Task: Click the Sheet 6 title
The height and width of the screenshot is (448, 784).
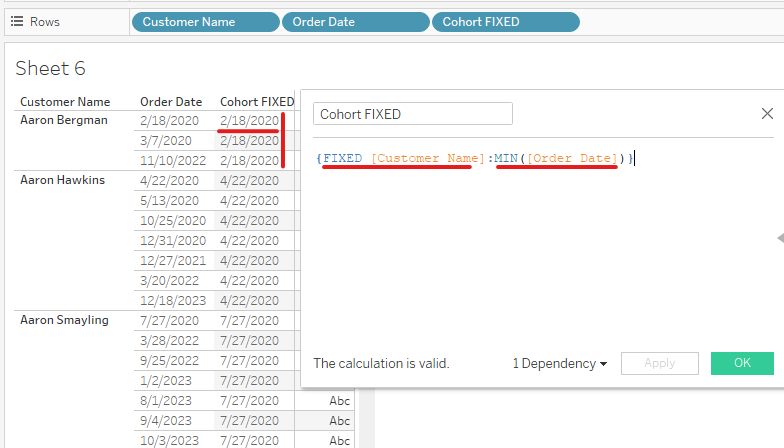Action: (50, 68)
